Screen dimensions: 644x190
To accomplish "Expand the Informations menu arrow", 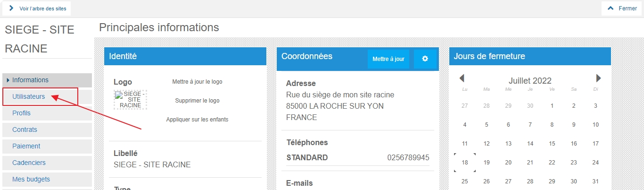I will [8, 80].
